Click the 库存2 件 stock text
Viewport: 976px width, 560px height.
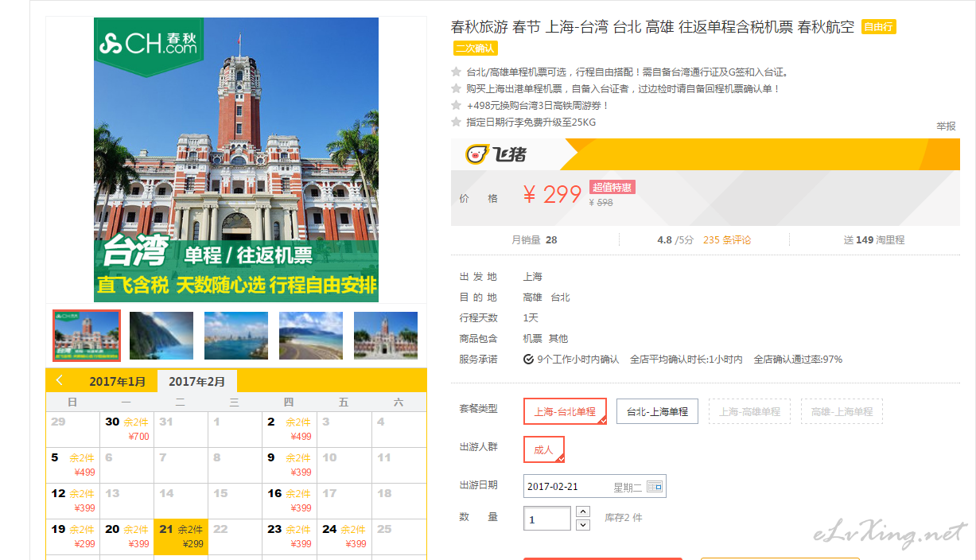click(623, 518)
